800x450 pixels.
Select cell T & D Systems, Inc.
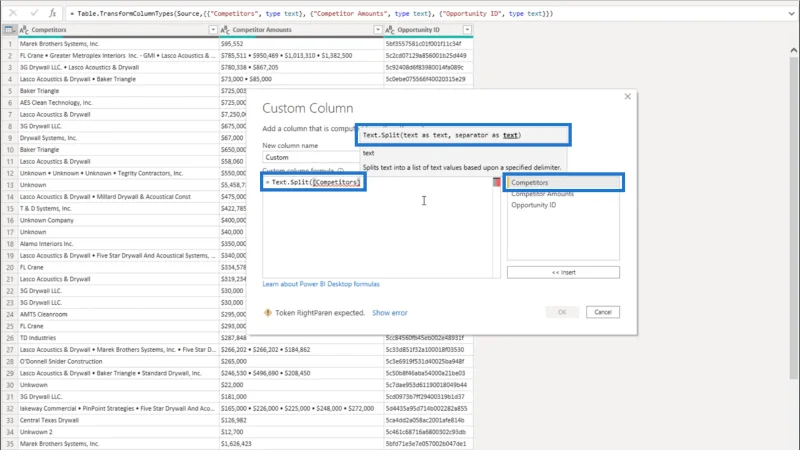(x=118, y=208)
